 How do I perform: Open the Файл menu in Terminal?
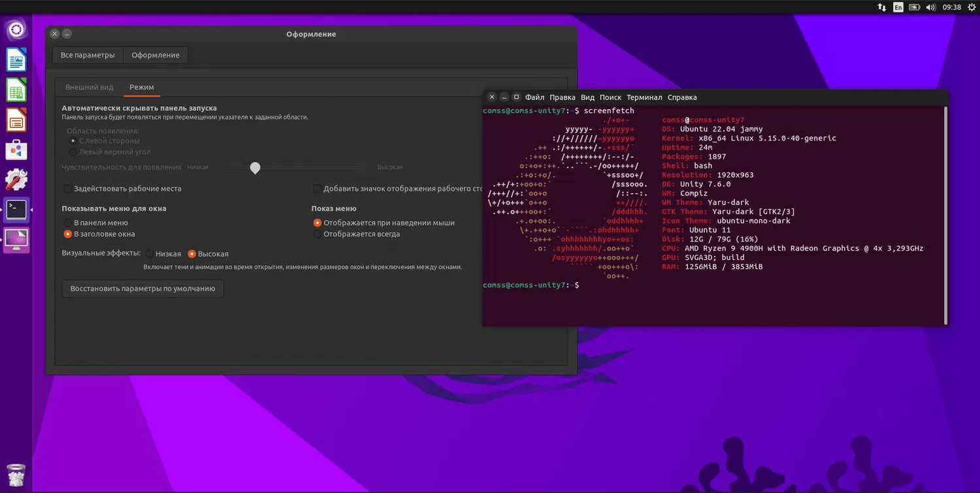(x=534, y=97)
